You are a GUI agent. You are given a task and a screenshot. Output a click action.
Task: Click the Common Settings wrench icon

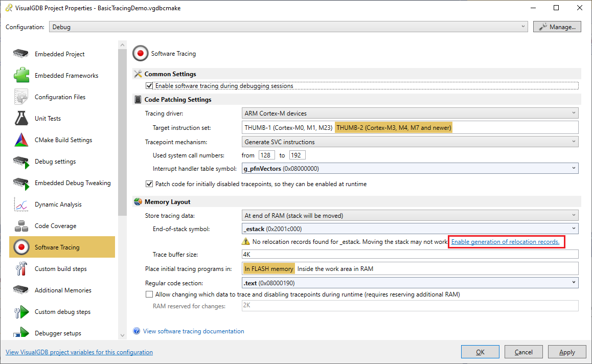click(138, 74)
